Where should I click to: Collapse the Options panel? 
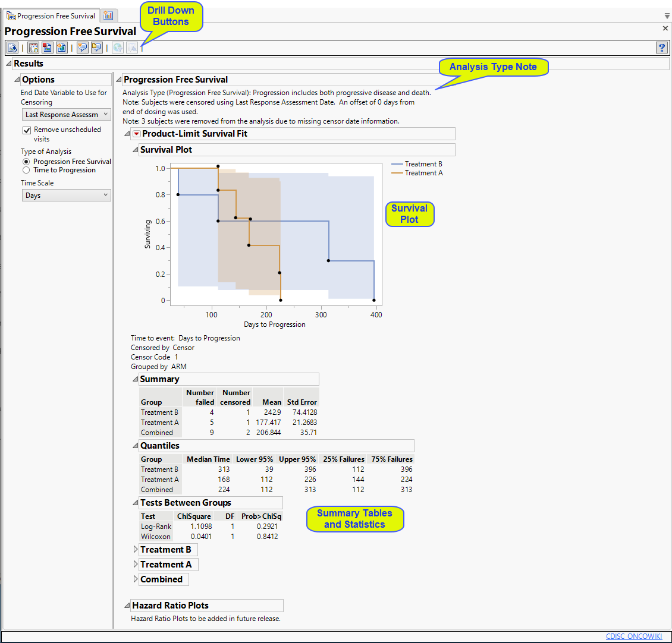click(x=17, y=79)
